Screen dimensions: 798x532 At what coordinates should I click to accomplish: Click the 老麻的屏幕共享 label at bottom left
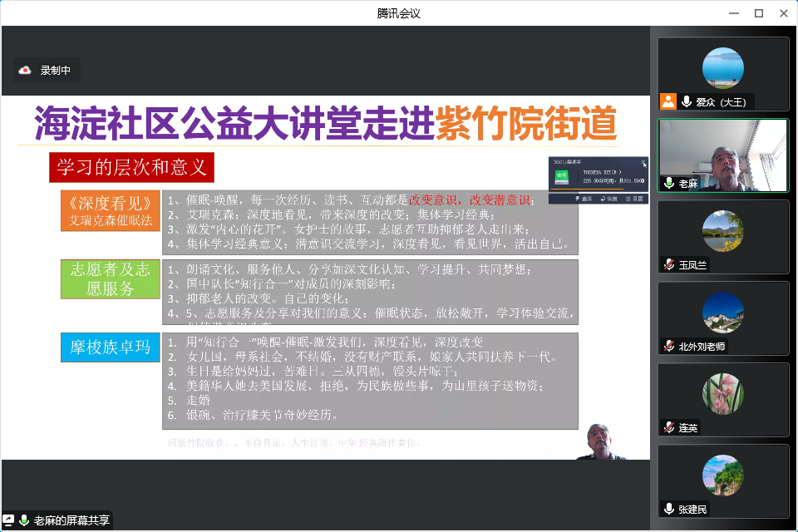coord(71,520)
